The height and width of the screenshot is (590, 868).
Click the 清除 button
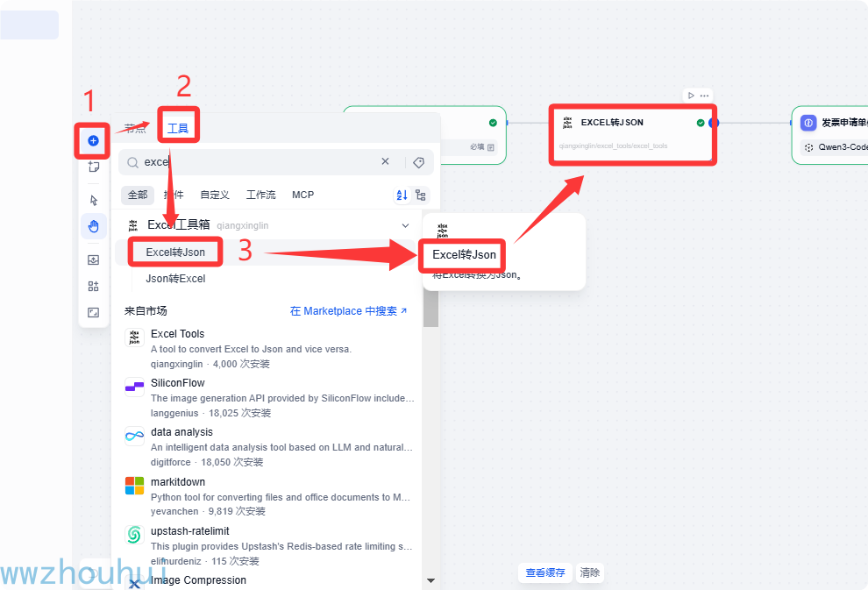589,572
